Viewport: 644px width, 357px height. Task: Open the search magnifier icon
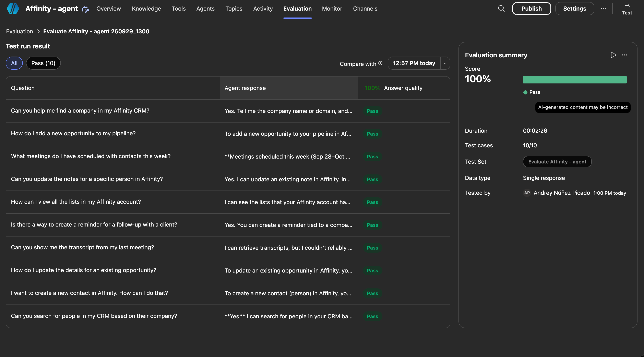[x=501, y=9]
